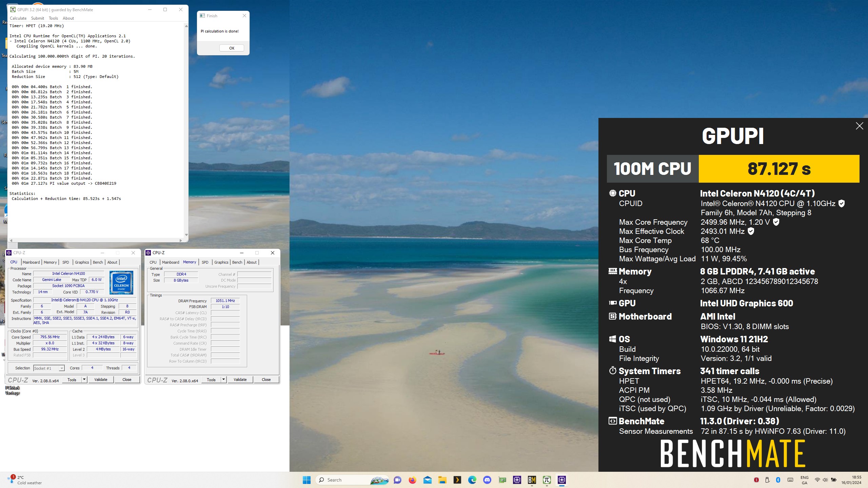Viewport: 868px width, 488px height.
Task: Click scroll-down arrow of GPUPI log
Action: pos(186,235)
